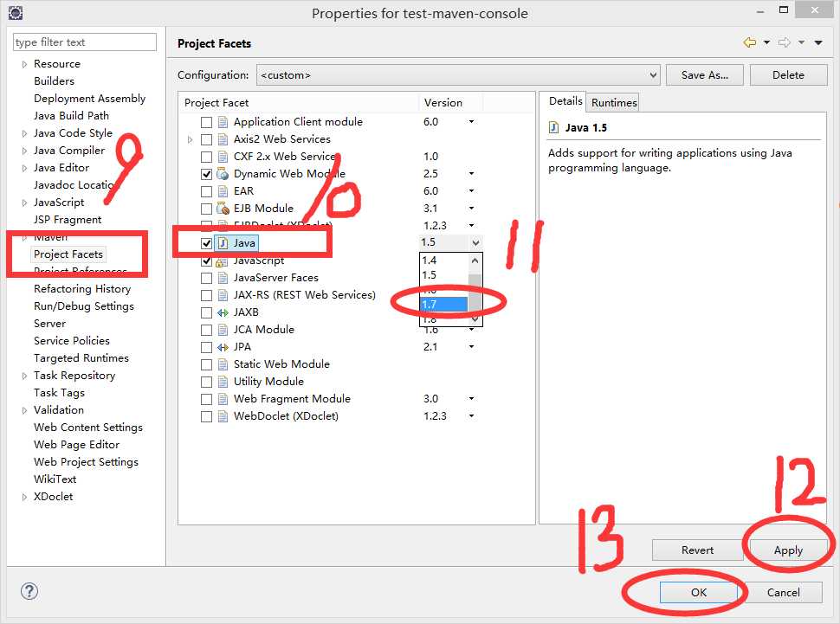Check the WebDoclet (XDoclet) checkbox

pyautogui.click(x=206, y=416)
